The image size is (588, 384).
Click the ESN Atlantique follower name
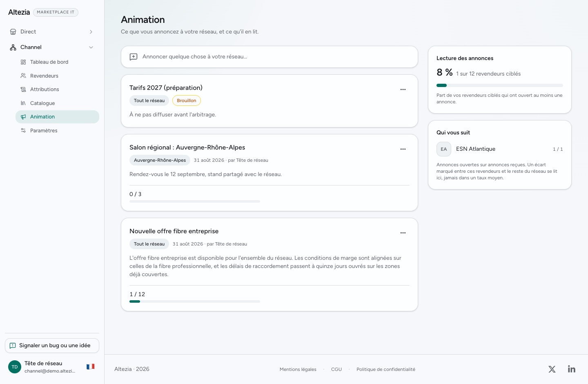point(476,149)
